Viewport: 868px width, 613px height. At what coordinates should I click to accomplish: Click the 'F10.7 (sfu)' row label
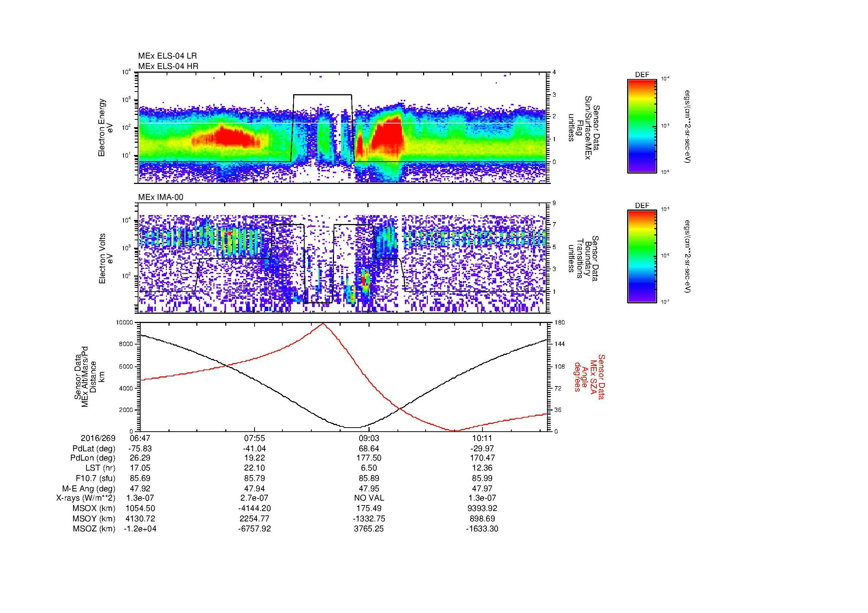[95, 478]
